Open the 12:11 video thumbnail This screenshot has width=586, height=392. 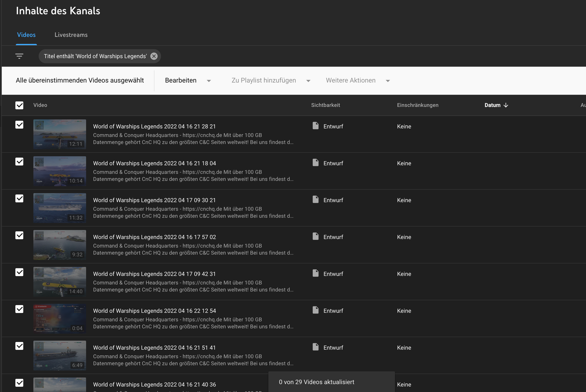pos(60,134)
